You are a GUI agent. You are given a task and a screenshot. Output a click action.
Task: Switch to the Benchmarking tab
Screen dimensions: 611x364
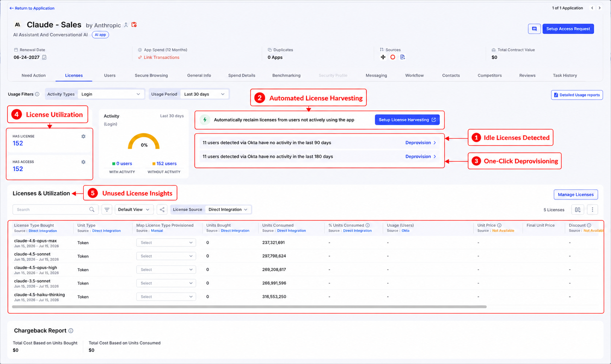pyautogui.click(x=286, y=76)
